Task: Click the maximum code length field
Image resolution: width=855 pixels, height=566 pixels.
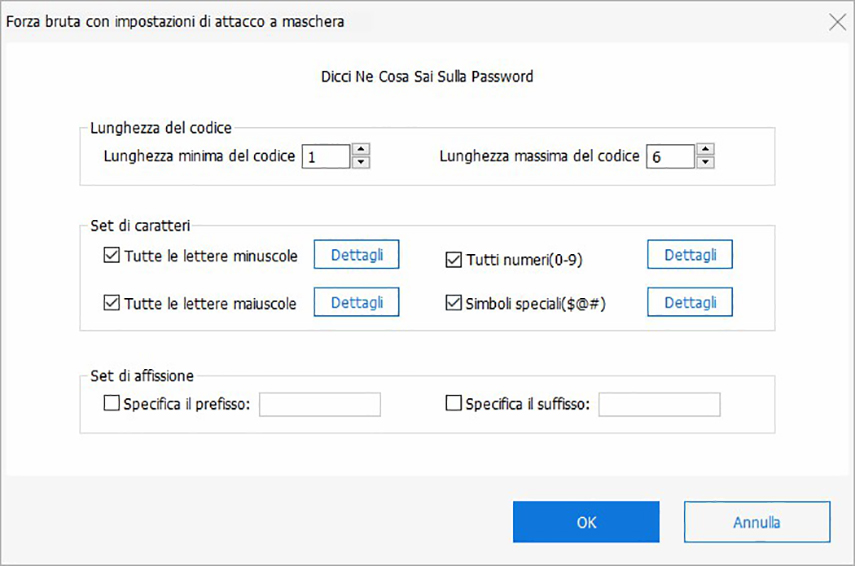Action: (x=669, y=157)
